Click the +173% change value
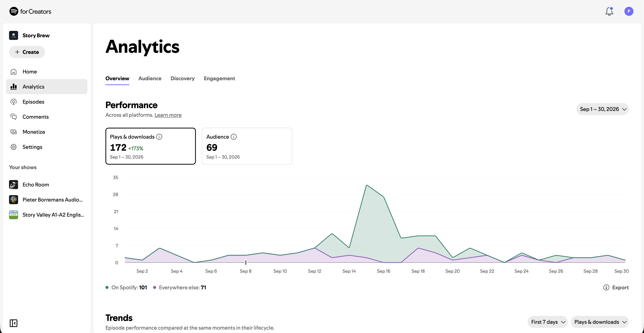644x333 pixels. pyautogui.click(x=136, y=148)
